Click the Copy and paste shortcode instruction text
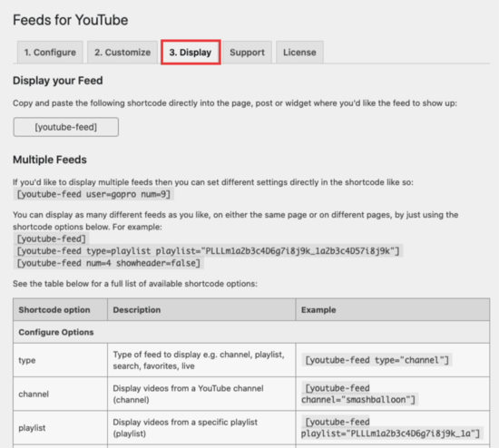Viewport: 499px width, 448px height. click(235, 103)
